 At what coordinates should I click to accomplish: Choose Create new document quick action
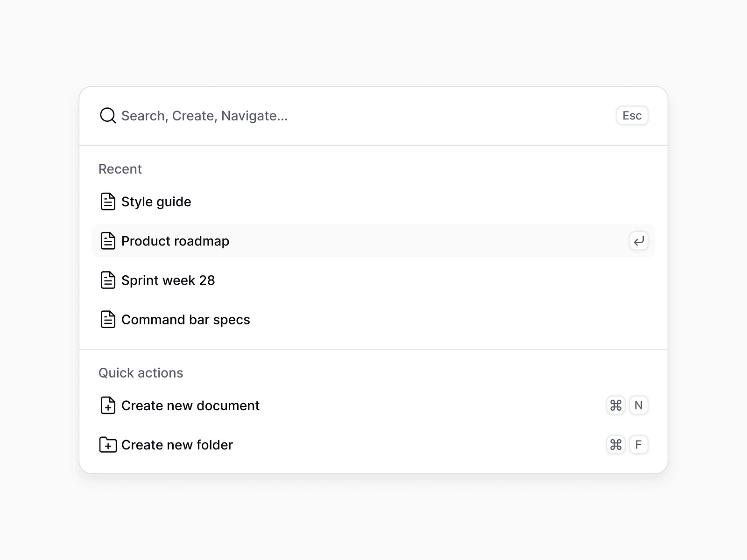click(190, 406)
